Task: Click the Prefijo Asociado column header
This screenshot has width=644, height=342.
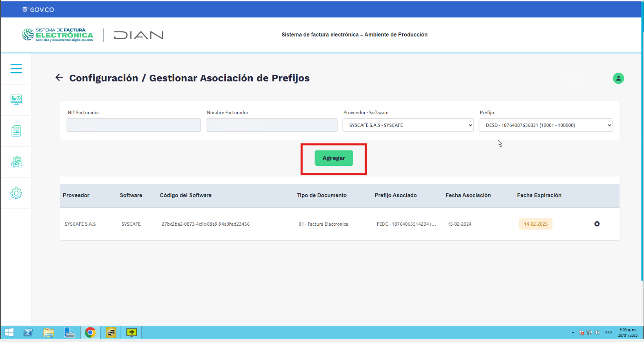Action: pyautogui.click(x=395, y=195)
